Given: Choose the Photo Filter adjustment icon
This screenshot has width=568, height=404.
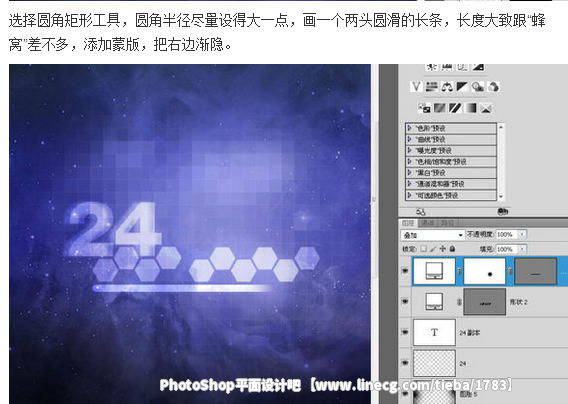Looking at the screenshot, I should 478,87.
